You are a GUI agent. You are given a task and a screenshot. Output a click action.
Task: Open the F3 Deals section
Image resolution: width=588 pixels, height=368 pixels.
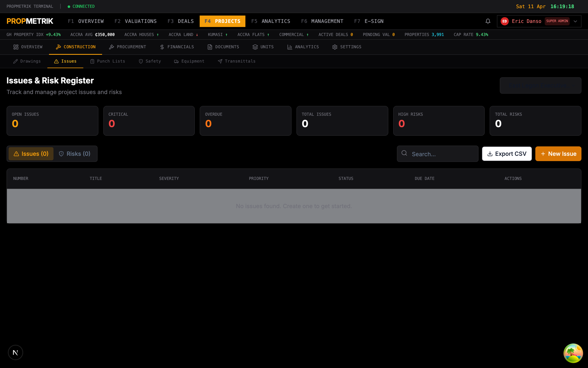[x=180, y=21]
